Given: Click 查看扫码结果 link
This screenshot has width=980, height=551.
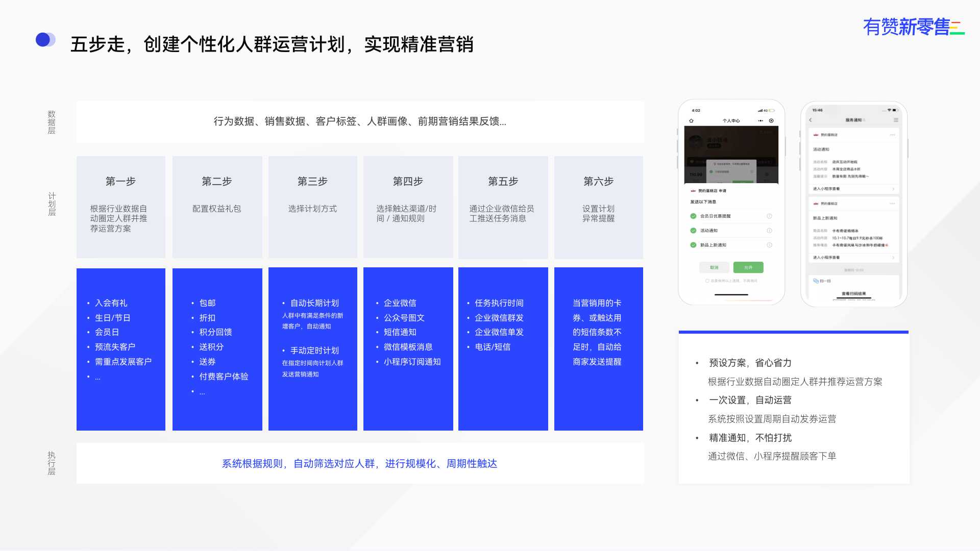Looking at the screenshot, I should point(854,294).
